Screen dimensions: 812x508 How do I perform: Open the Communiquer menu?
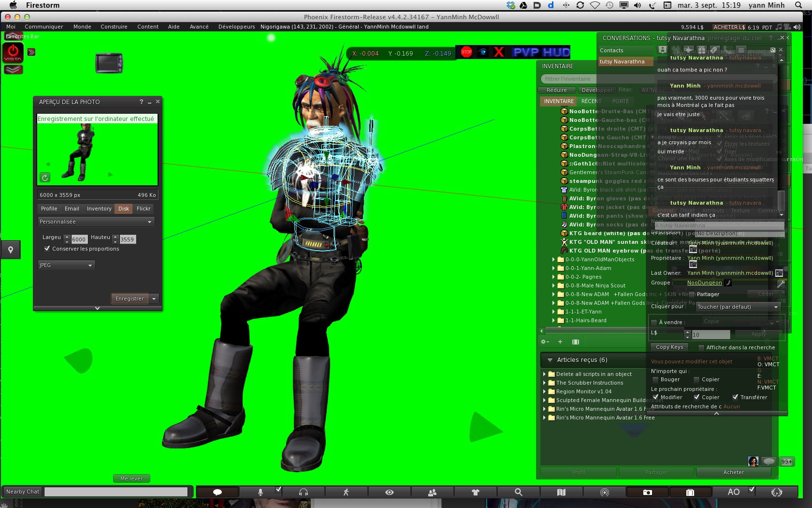click(44, 27)
